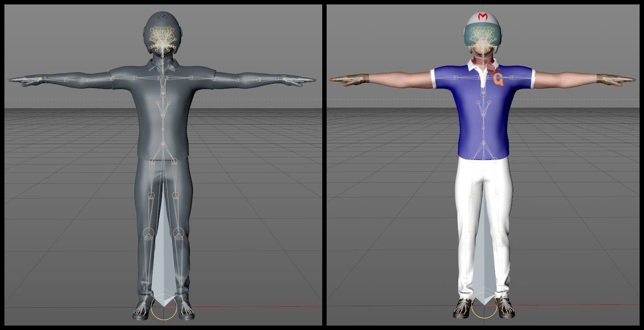Select gray model's screen-left knee circle controller
The height and width of the screenshot is (330, 644).
click(x=149, y=233)
